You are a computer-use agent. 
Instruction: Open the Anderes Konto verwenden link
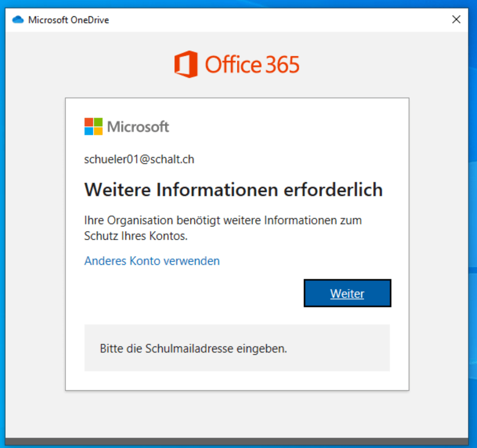click(152, 261)
